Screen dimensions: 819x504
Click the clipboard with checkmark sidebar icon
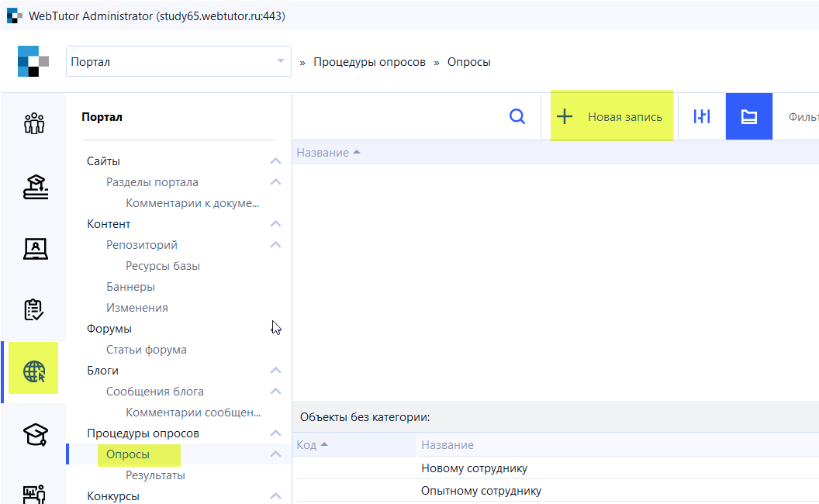click(x=33, y=309)
